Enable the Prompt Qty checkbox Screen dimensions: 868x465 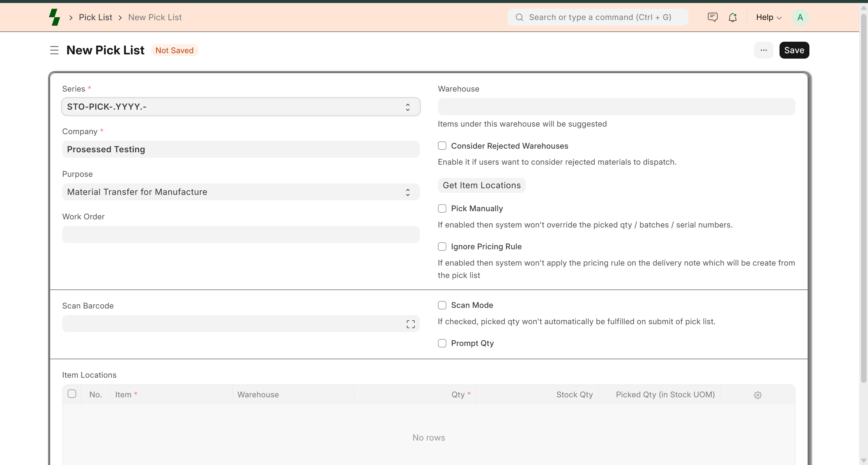click(442, 343)
